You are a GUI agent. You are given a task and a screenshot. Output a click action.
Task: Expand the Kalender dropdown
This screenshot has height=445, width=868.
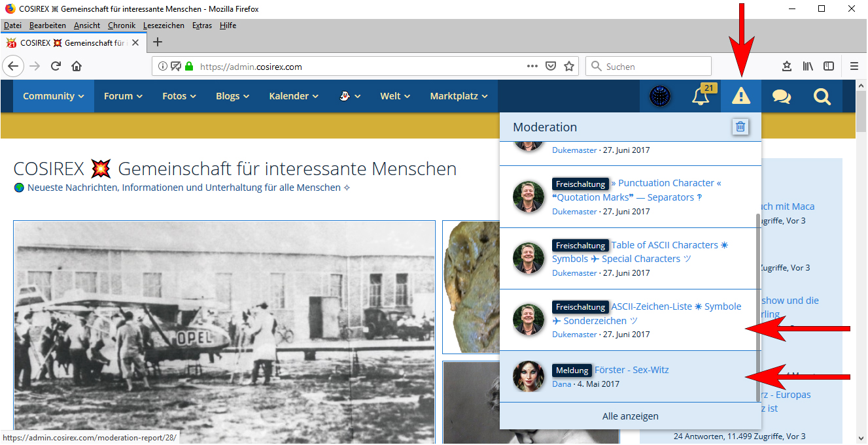pyautogui.click(x=294, y=96)
